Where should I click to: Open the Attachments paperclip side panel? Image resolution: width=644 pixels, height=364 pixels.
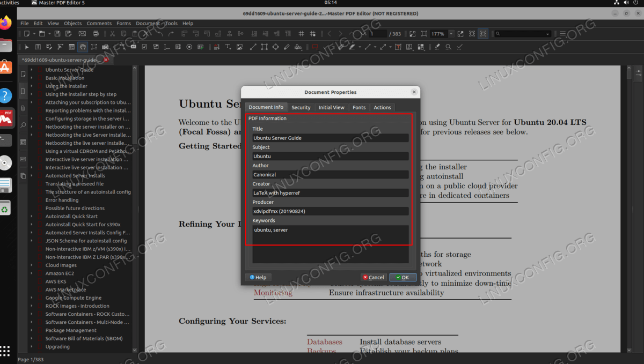[23, 108]
